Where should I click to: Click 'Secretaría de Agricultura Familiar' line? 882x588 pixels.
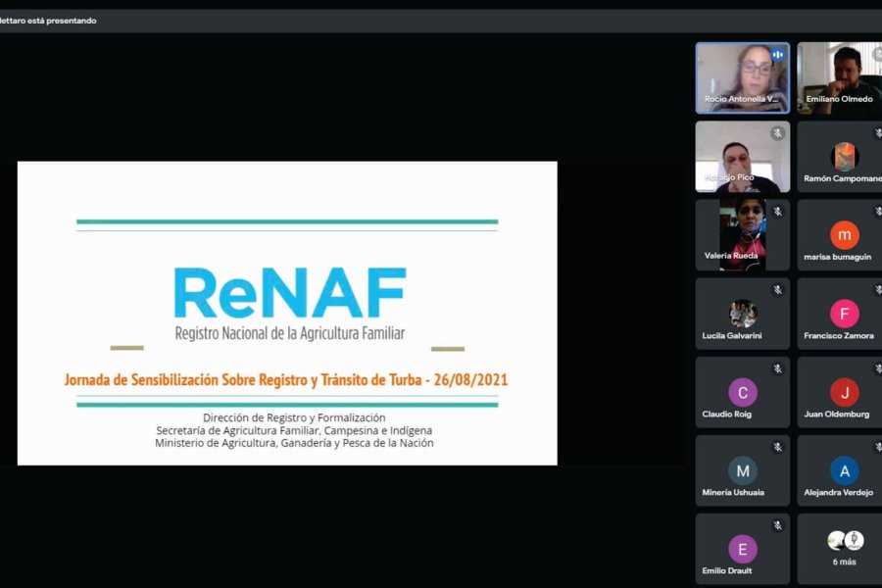tap(294, 430)
